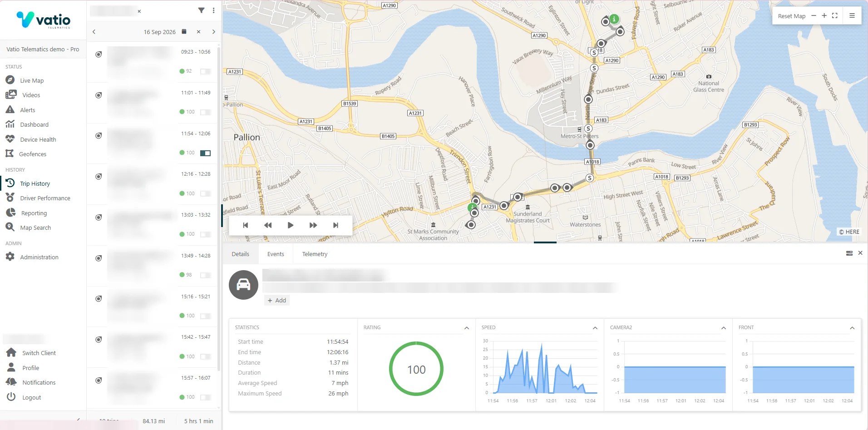
Task: Toggle switch for 13:49 - 14:28 trip
Action: pos(206,275)
